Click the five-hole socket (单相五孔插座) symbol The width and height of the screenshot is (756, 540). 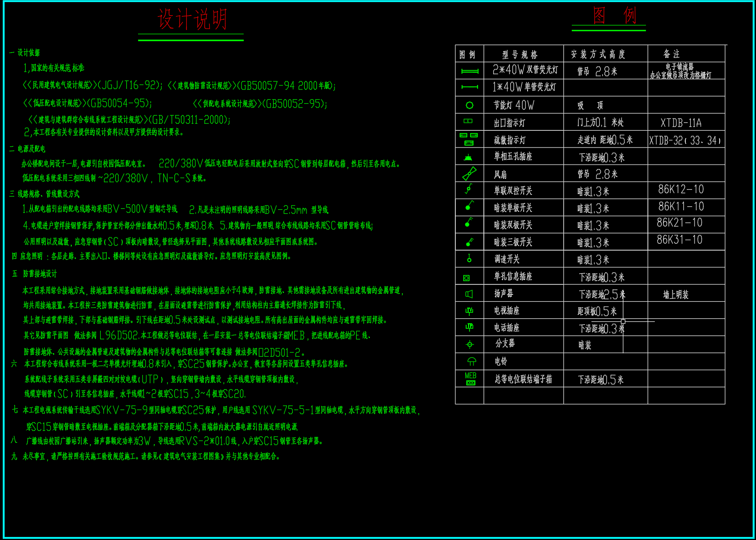pos(468,157)
